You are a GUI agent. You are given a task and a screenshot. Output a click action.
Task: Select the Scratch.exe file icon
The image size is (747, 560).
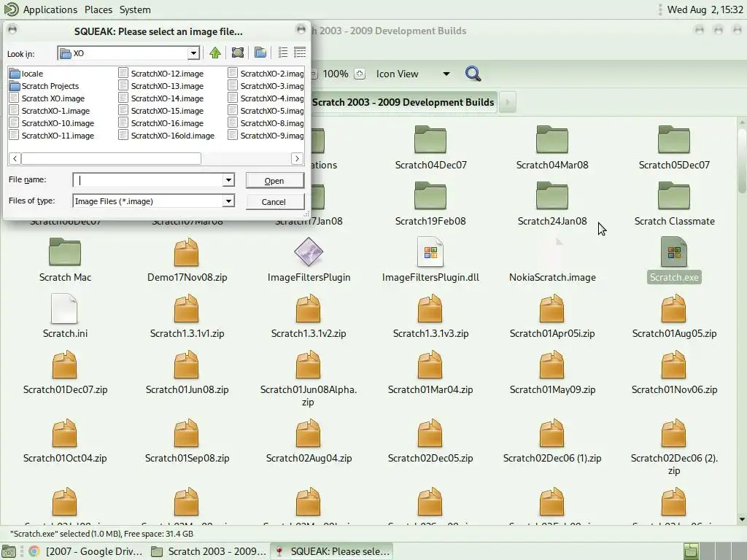674,252
